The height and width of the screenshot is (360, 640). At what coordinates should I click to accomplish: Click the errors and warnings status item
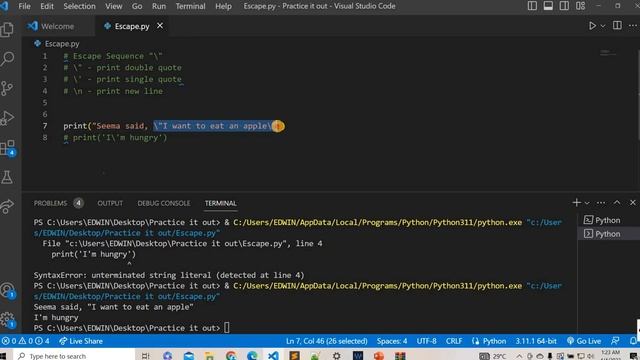[25, 341]
